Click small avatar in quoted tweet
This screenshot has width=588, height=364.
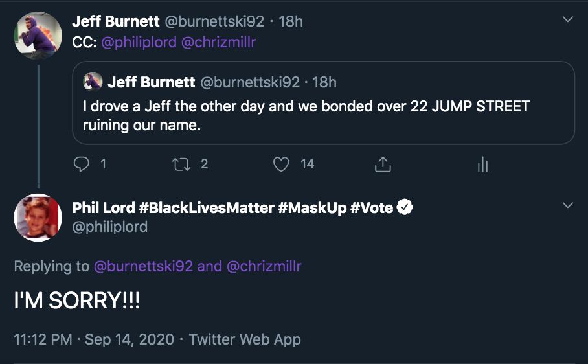[x=93, y=82]
